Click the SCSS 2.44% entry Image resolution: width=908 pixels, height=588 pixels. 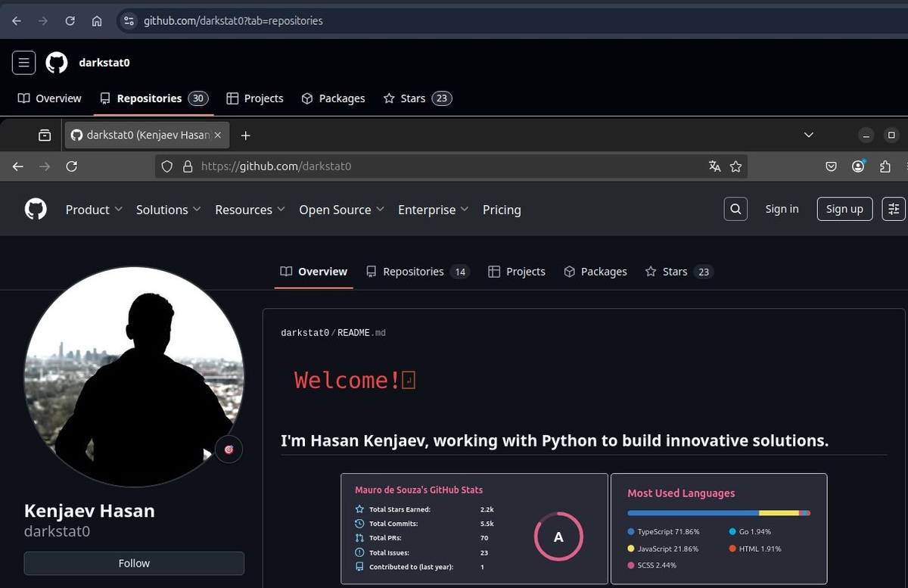[x=651, y=565]
